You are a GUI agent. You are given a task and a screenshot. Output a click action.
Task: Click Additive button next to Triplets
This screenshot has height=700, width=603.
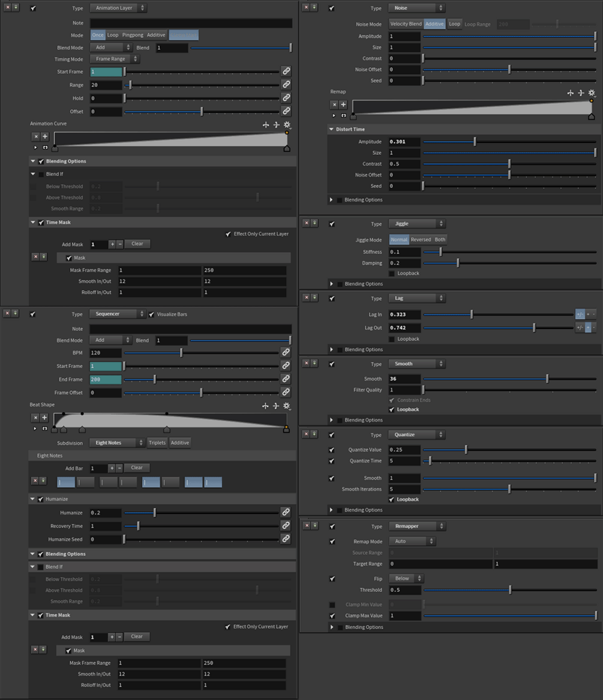[x=180, y=442]
